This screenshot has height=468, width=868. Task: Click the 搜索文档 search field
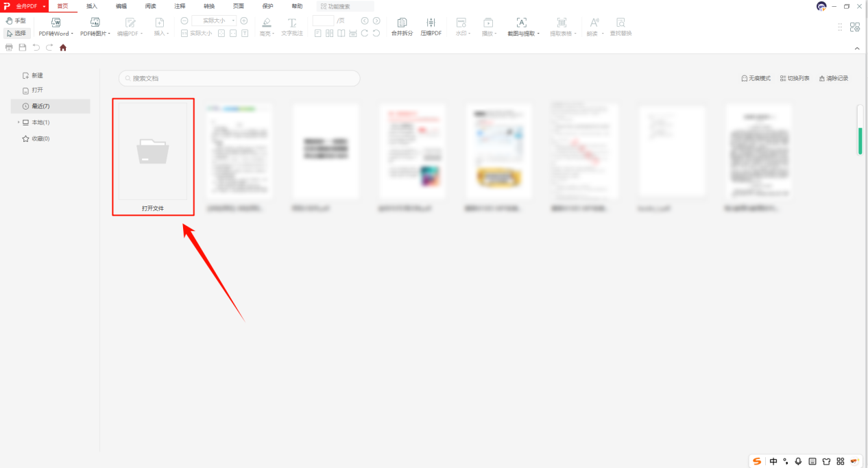(x=239, y=78)
